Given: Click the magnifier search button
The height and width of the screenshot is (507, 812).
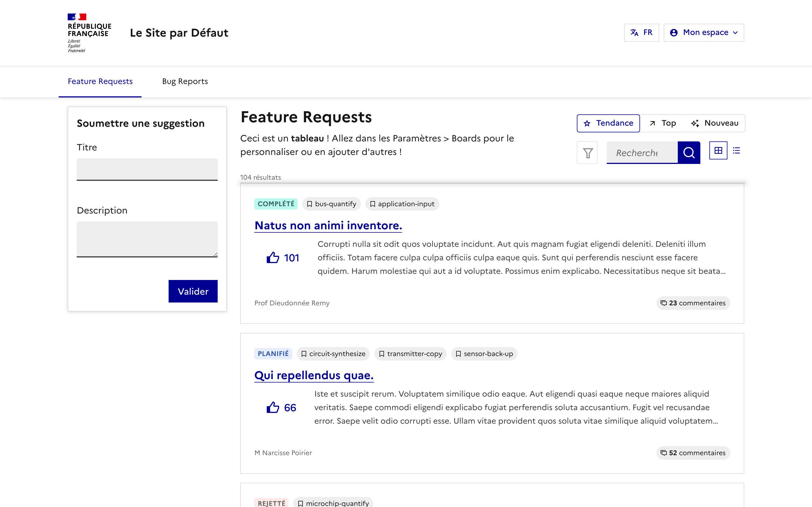Looking at the screenshot, I should pos(689,153).
